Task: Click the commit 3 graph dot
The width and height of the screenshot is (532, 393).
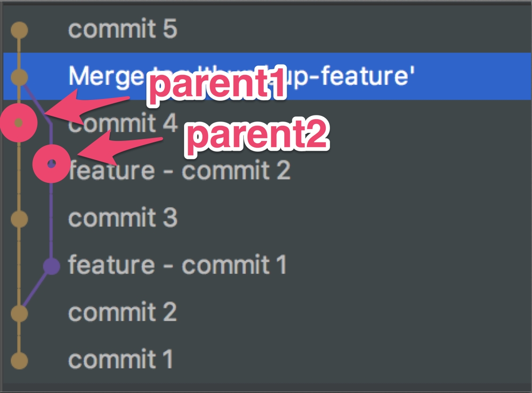Action: [19, 218]
